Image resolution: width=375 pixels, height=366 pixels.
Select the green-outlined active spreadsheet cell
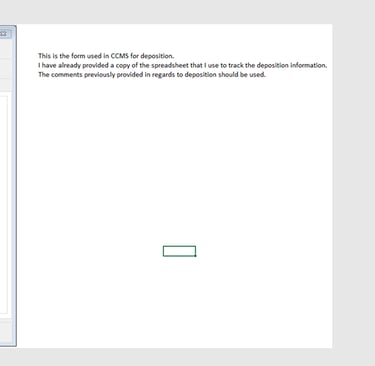point(179,251)
